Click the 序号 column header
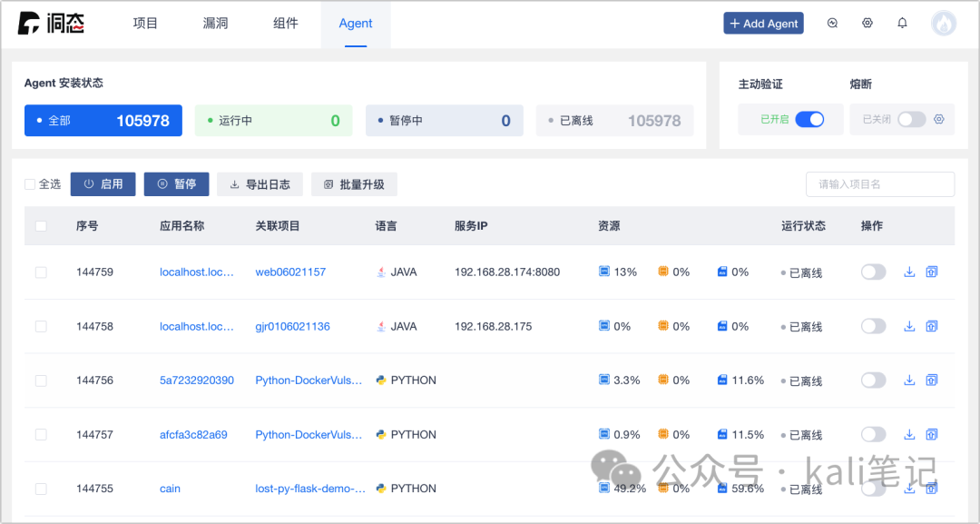Screen dimensions: 980x524 pos(87,226)
